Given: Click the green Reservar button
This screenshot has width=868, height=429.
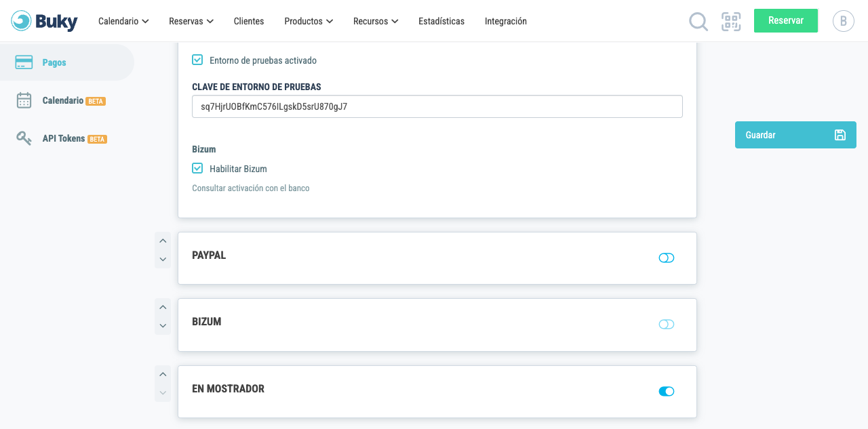Looking at the screenshot, I should coord(786,20).
